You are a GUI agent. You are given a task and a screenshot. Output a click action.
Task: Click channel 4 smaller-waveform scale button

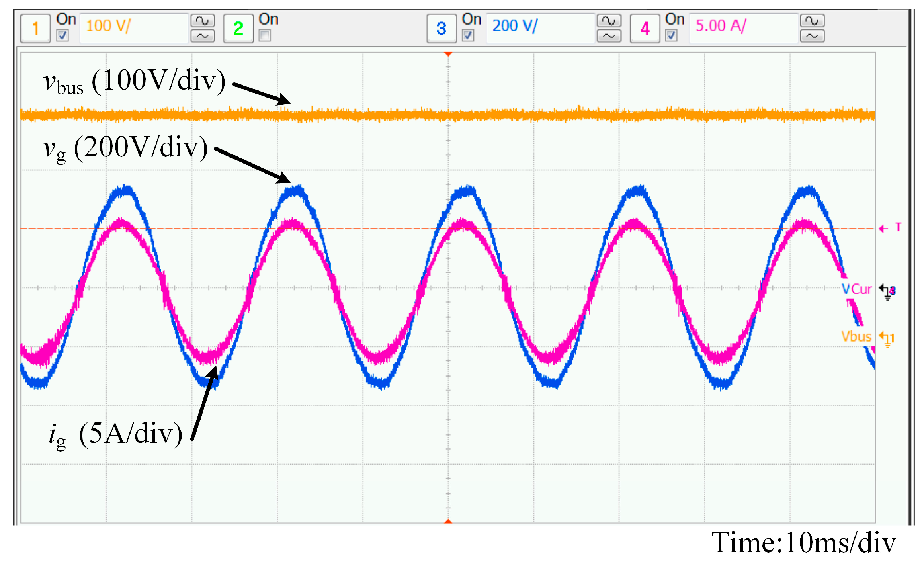811,36
